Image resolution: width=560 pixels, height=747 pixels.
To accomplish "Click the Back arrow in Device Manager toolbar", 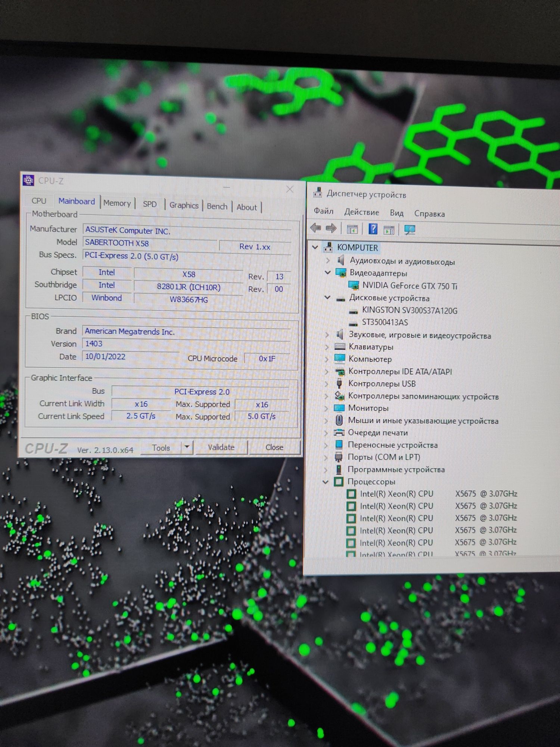I will point(316,228).
